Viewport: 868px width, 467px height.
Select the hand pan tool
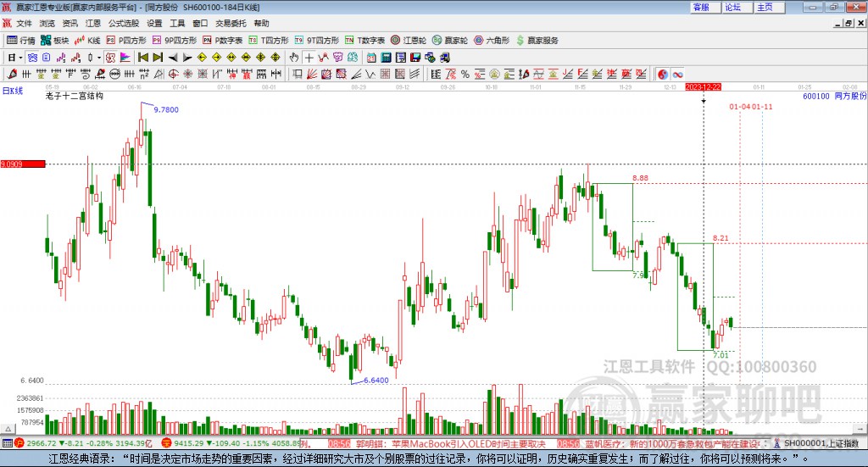[x=294, y=58]
